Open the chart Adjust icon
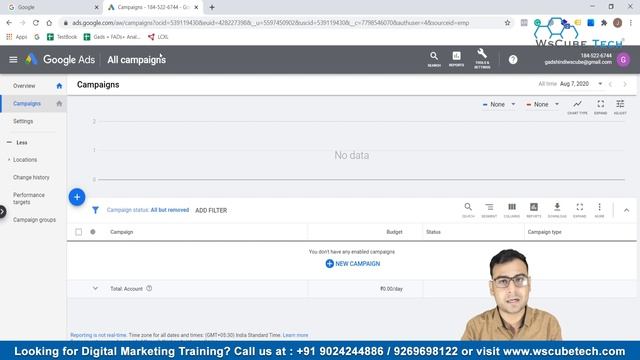The image size is (640, 360). (620, 107)
